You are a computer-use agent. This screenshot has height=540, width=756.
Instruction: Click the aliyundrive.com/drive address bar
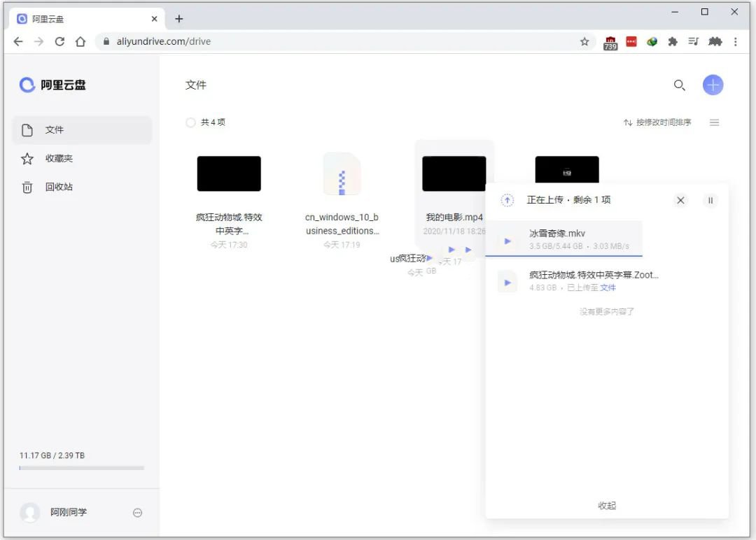click(344, 41)
